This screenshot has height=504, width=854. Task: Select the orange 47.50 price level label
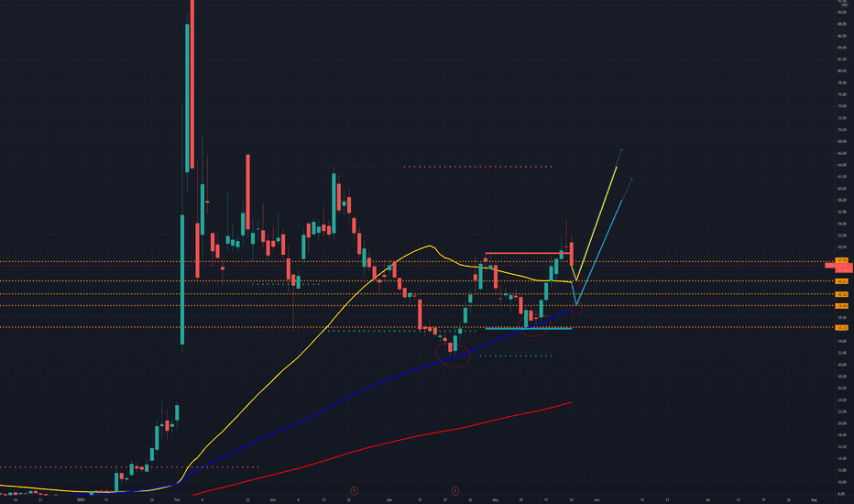click(x=842, y=260)
